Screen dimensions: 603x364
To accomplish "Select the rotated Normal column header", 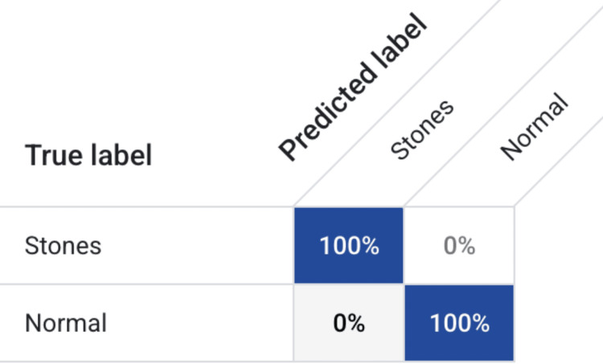I will pyautogui.click(x=534, y=127).
